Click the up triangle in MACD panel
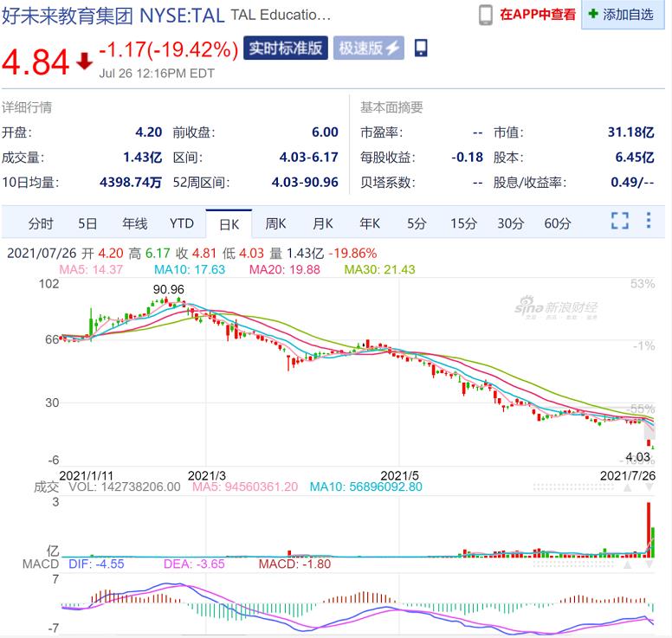 coord(628,564)
